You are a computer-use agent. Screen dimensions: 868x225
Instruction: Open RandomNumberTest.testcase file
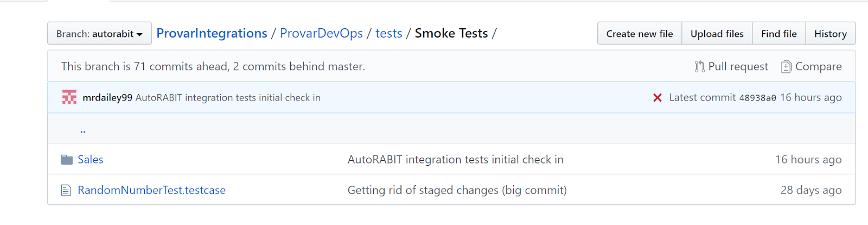[151, 190]
